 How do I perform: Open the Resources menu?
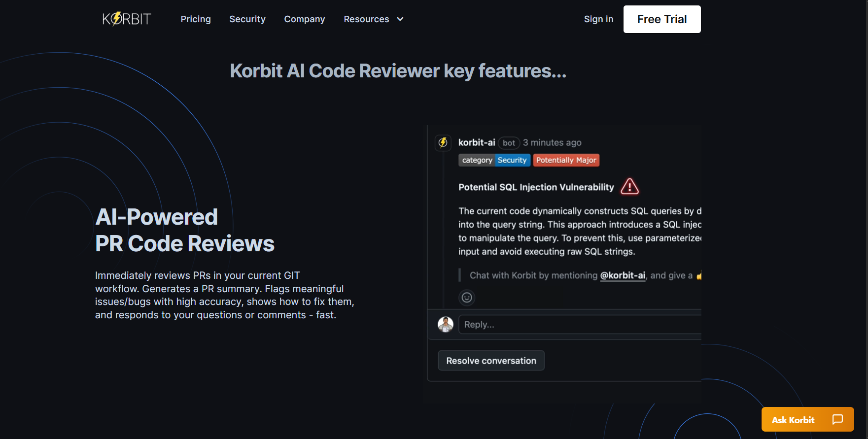point(374,19)
